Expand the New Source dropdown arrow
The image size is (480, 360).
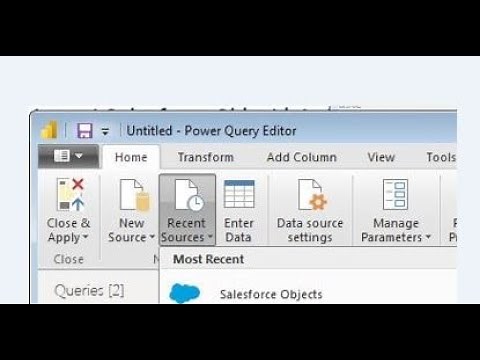[152, 237]
